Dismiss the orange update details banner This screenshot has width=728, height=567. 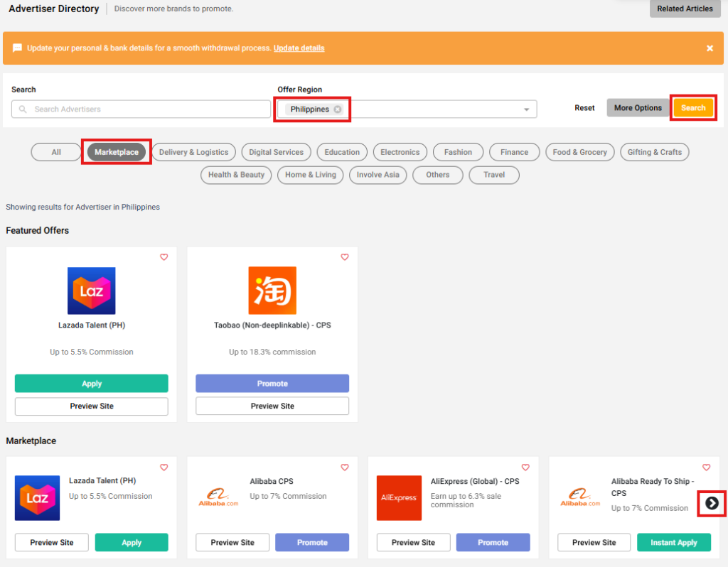click(x=710, y=48)
